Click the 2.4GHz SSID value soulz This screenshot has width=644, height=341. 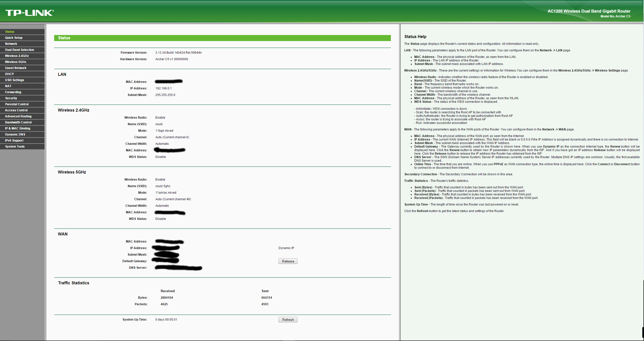tap(159, 124)
